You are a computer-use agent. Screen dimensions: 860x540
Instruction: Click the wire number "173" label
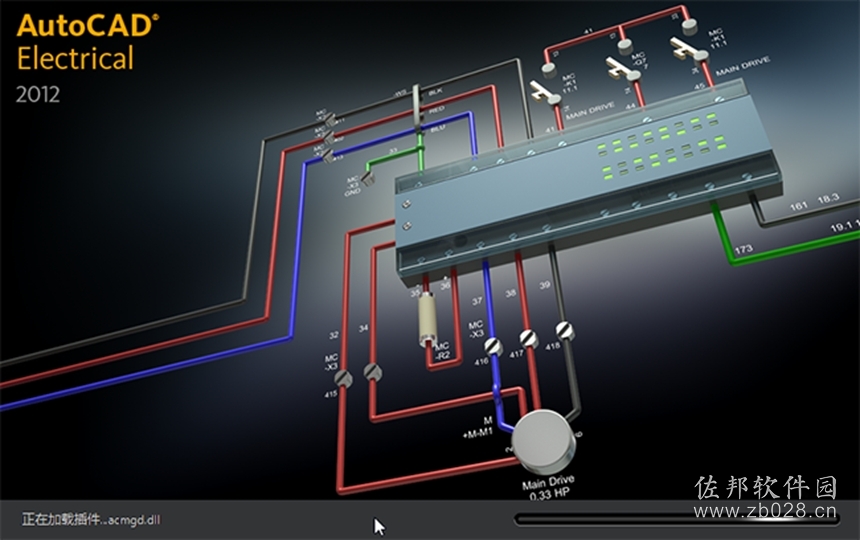tap(744, 249)
